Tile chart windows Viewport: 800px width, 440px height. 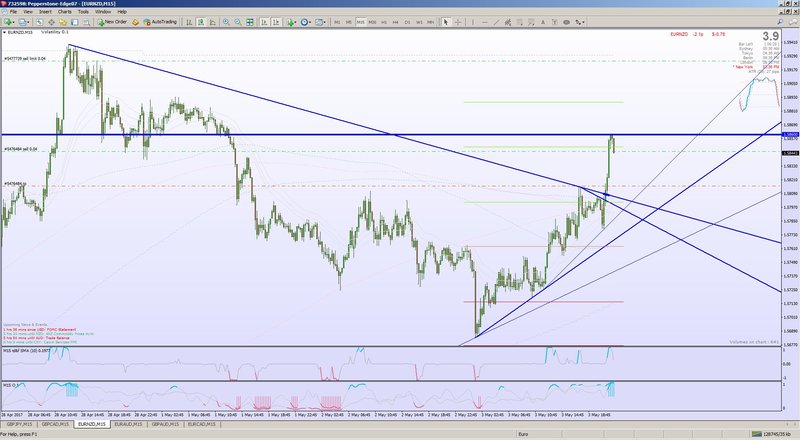pos(249,22)
